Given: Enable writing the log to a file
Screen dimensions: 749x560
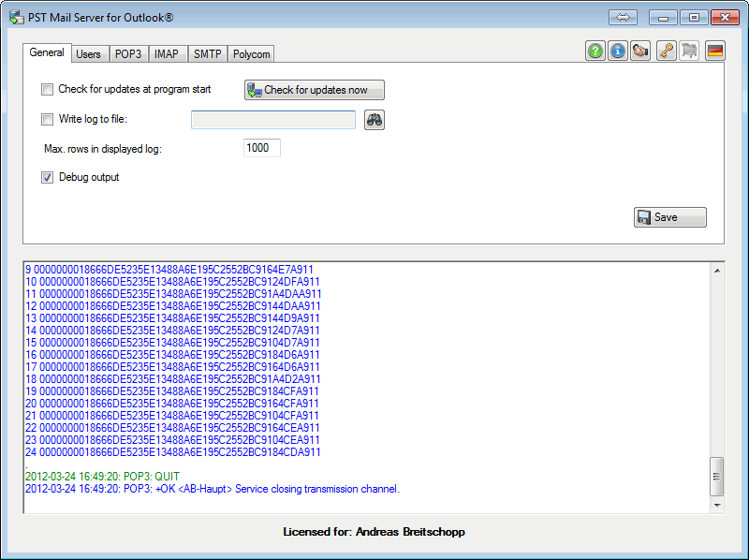Looking at the screenshot, I should tap(47, 119).
